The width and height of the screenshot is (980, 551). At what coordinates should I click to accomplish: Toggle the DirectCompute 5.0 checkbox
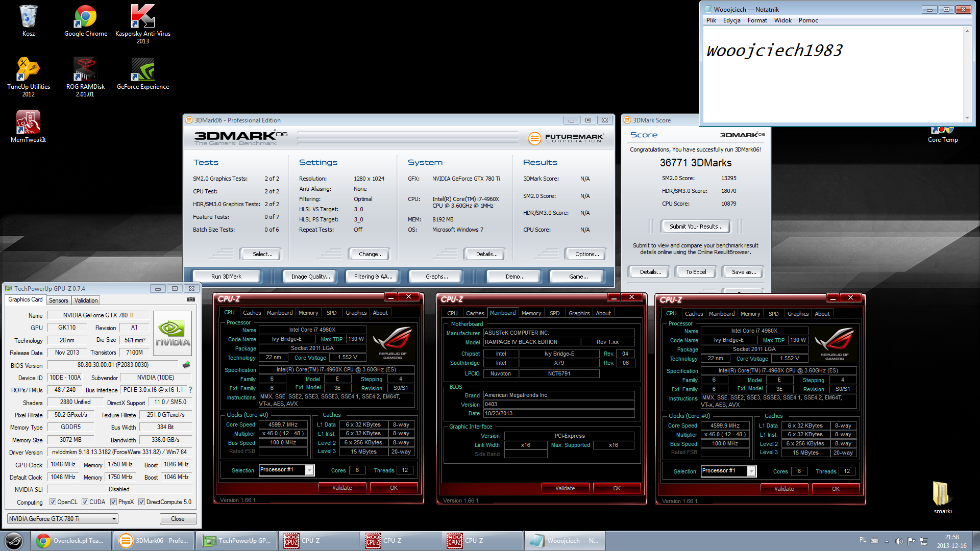141,502
